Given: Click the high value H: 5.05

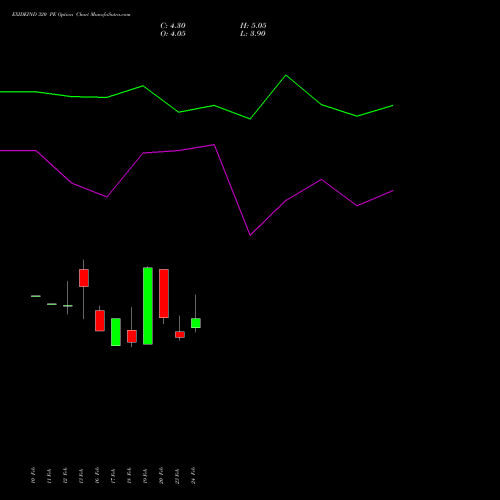Looking at the screenshot, I should click(x=253, y=26).
